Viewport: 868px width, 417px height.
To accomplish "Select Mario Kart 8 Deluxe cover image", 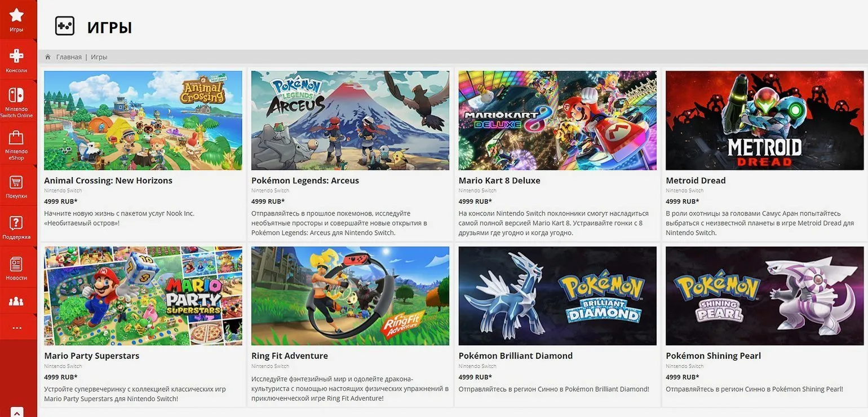I will pos(557,120).
